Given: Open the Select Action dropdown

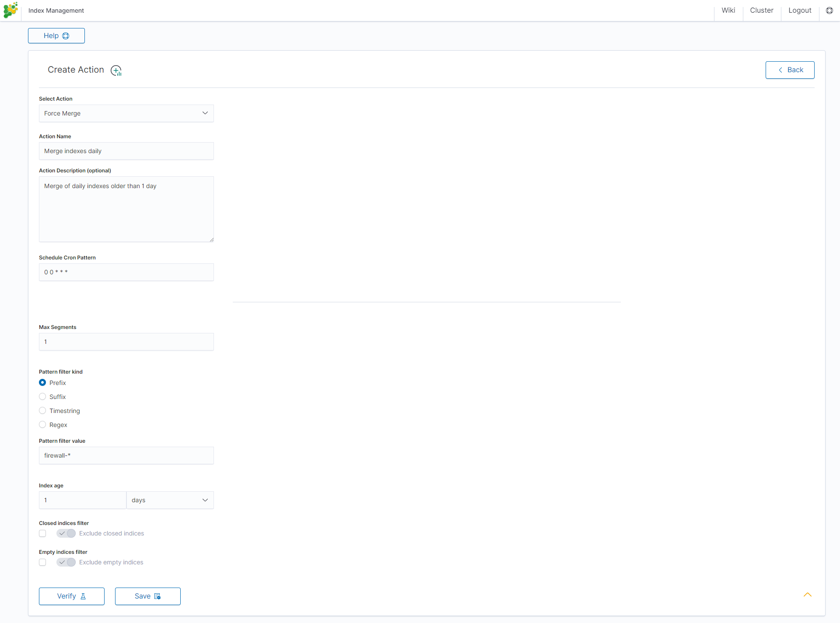Looking at the screenshot, I should [126, 113].
